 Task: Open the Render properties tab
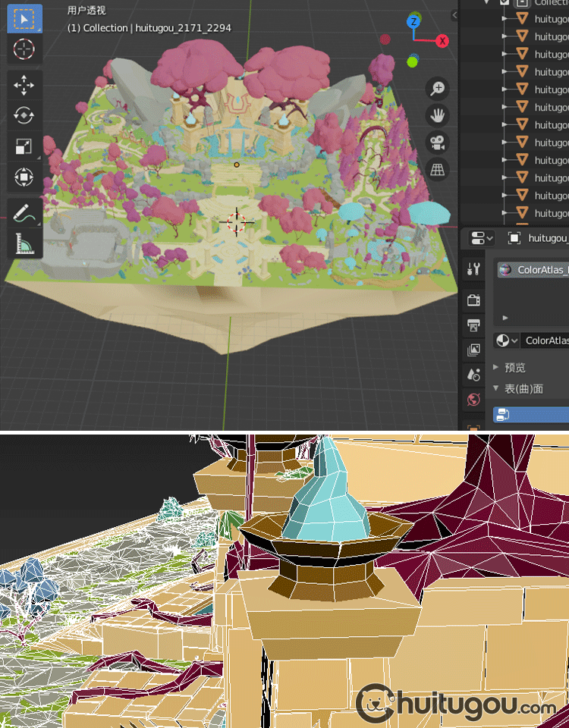point(474,300)
